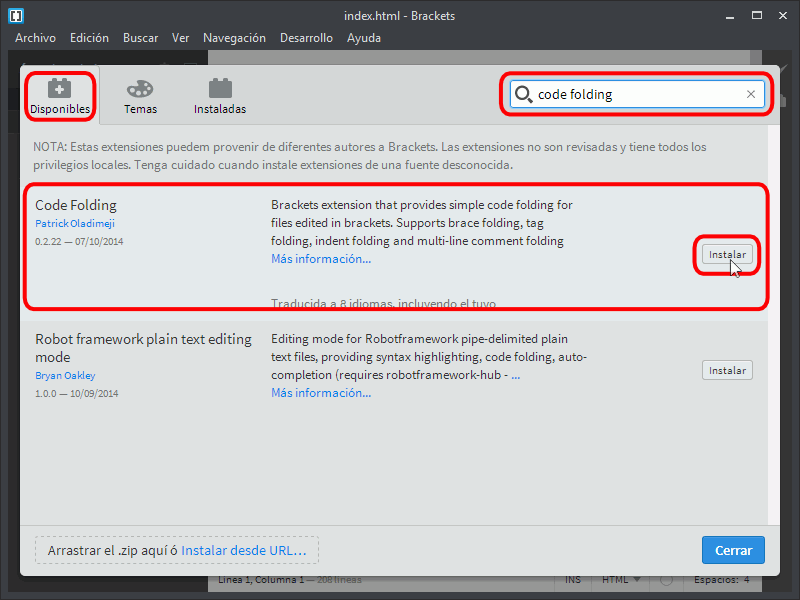This screenshot has width=800, height=600.
Task: Toggle INS insert mode in status bar
Action: pos(572,580)
